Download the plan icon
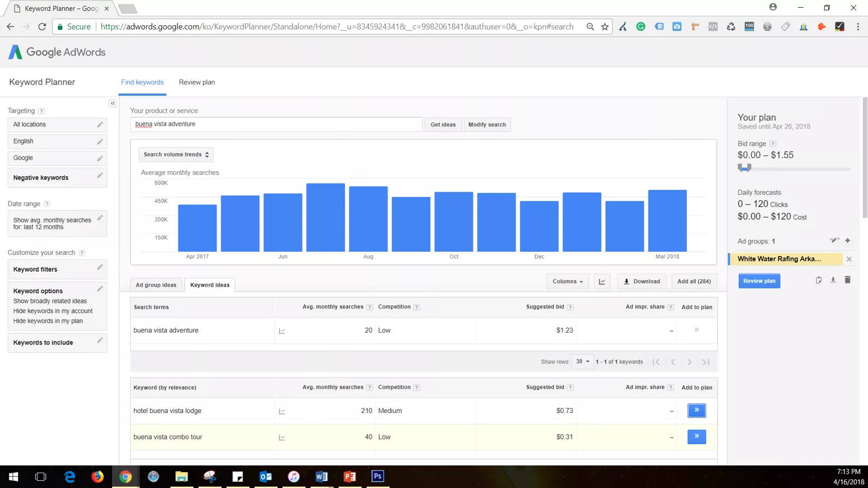The height and width of the screenshot is (488, 868). coord(833,280)
